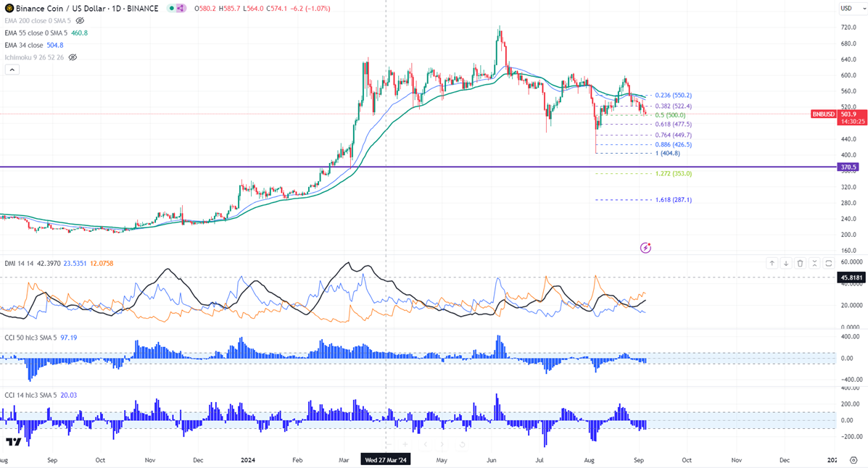Click the TradingView logo
Viewport: 868px width, 468px height.
pyautogui.click(x=13, y=441)
